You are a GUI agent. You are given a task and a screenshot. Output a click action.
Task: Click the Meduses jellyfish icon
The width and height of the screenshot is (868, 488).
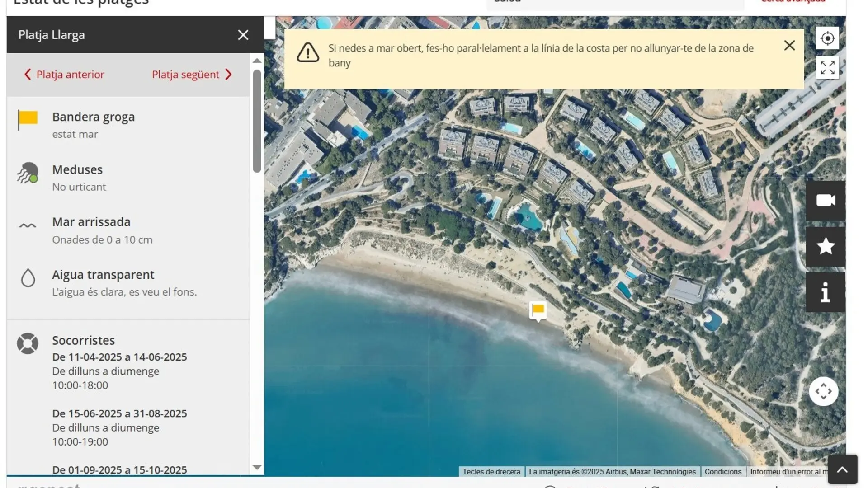(28, 173)
